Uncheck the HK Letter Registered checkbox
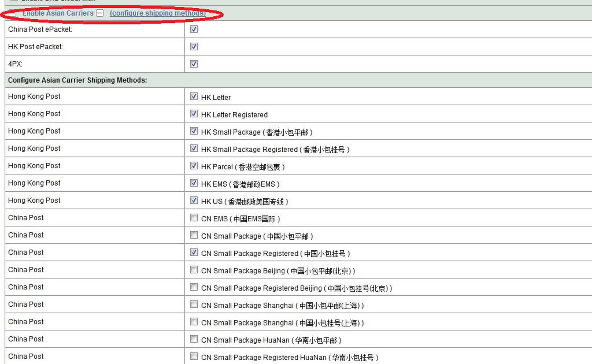Viewport: 592px width, 364px height. (x=194, y=114)
